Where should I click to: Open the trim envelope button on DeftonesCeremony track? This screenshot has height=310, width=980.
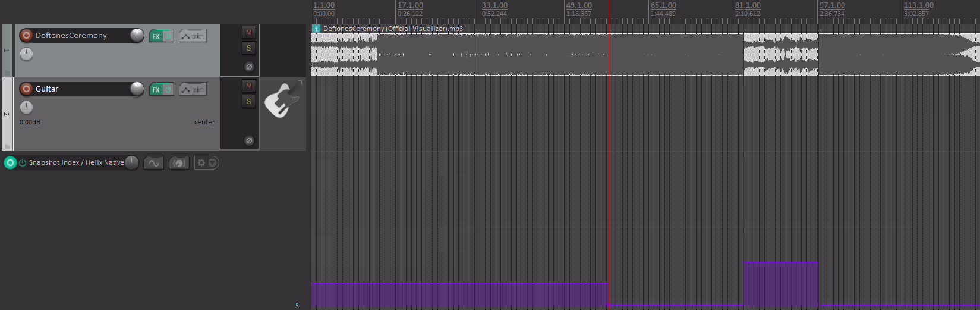(193, 36)
